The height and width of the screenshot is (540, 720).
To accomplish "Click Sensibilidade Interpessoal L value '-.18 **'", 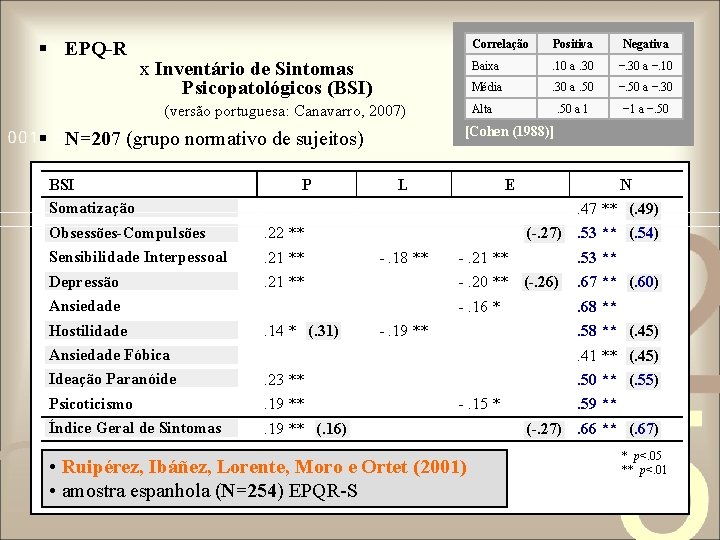I will pos(404,257).
